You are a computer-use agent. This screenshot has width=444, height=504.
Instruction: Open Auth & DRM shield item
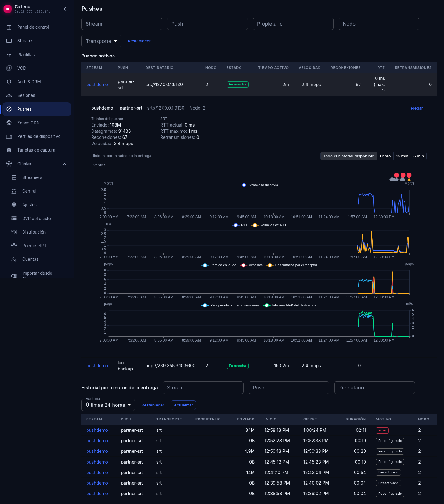37,82
